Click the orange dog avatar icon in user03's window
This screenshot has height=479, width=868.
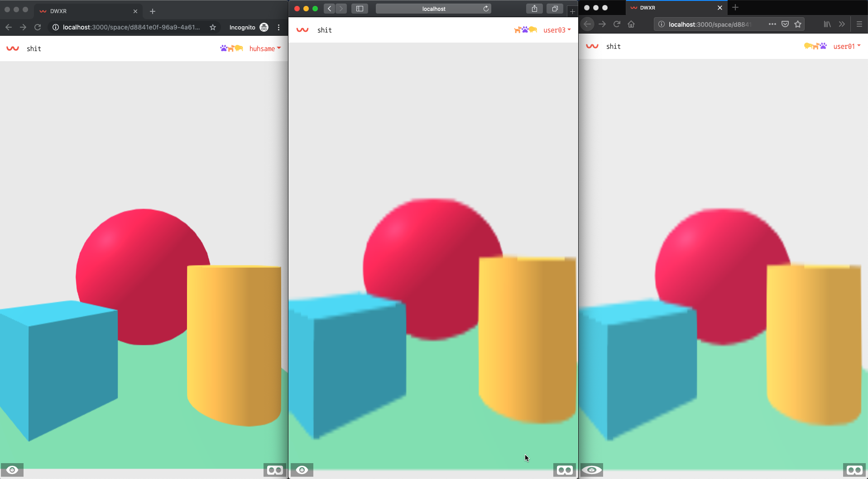point(517,29)
